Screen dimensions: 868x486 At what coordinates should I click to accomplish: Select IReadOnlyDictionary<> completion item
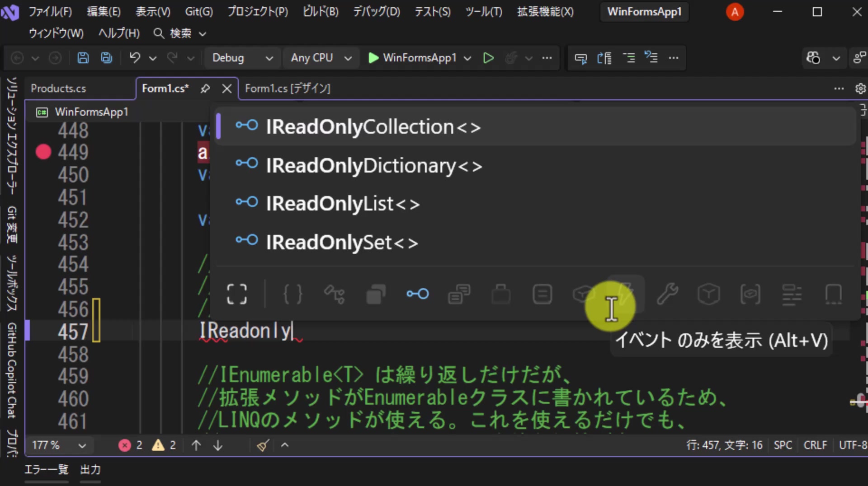536,165
